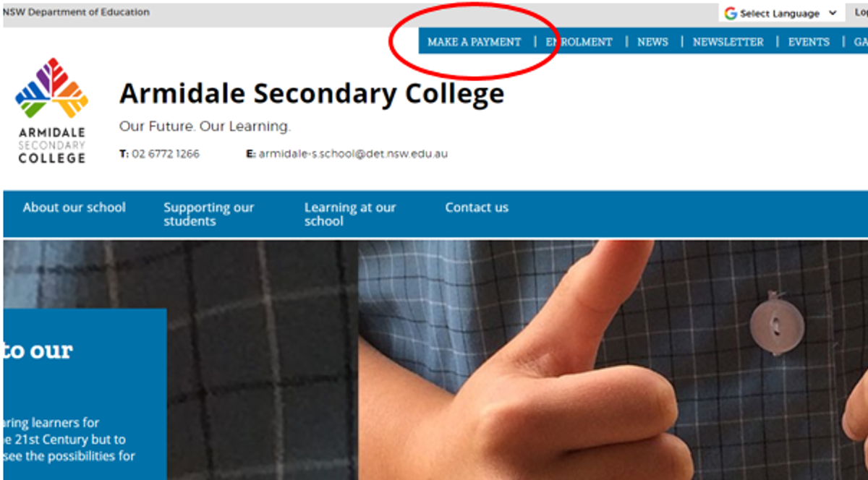Click the Armidale Secondary College title heading

(x=312, y=94)
